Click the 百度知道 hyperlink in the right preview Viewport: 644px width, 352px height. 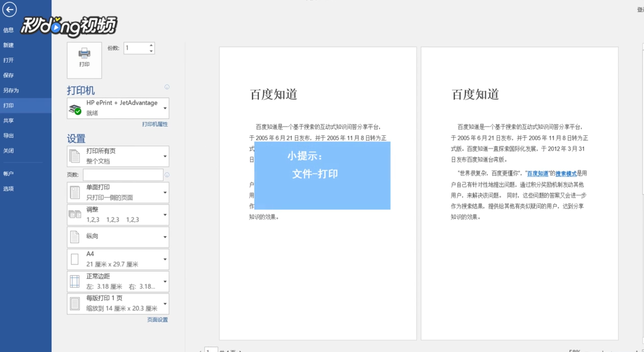click(537, 174)
